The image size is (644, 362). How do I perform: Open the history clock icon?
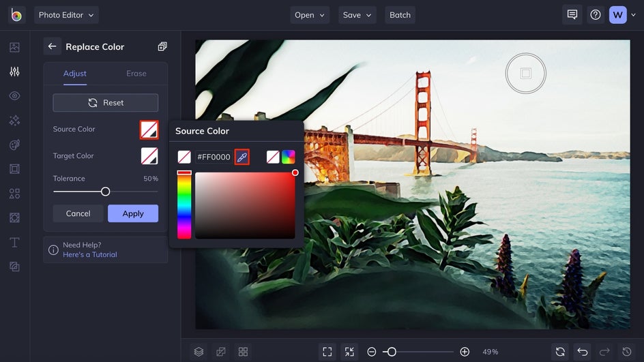tap(627, 352)
